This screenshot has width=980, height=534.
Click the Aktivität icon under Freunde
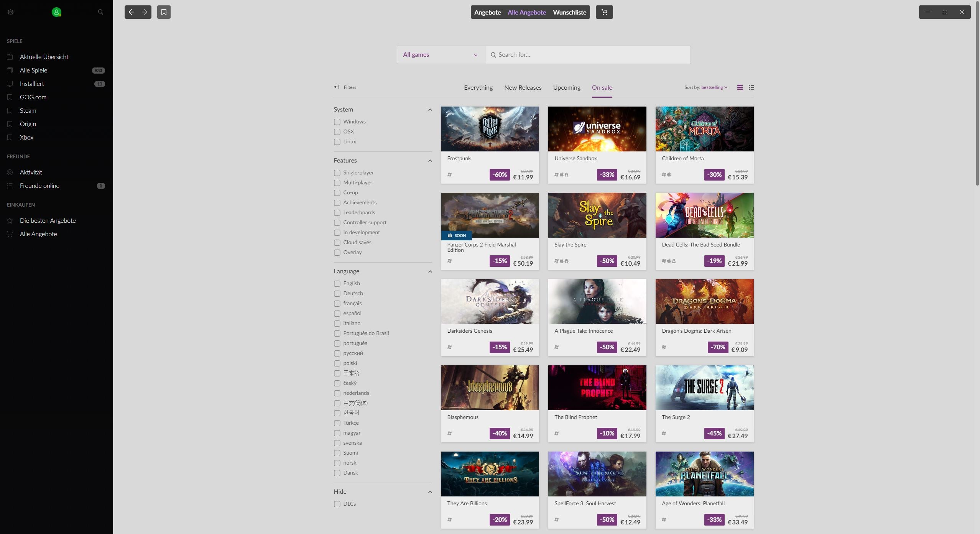(10, 172)
